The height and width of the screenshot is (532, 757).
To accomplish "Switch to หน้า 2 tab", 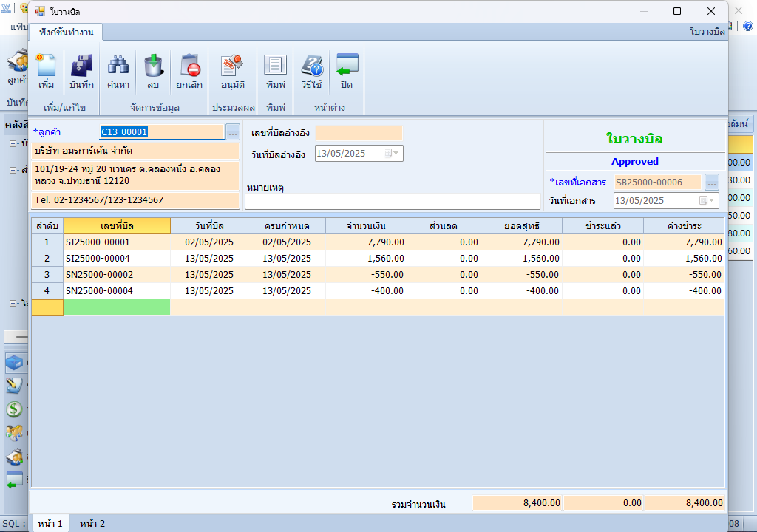I will (x=92, y=523).
